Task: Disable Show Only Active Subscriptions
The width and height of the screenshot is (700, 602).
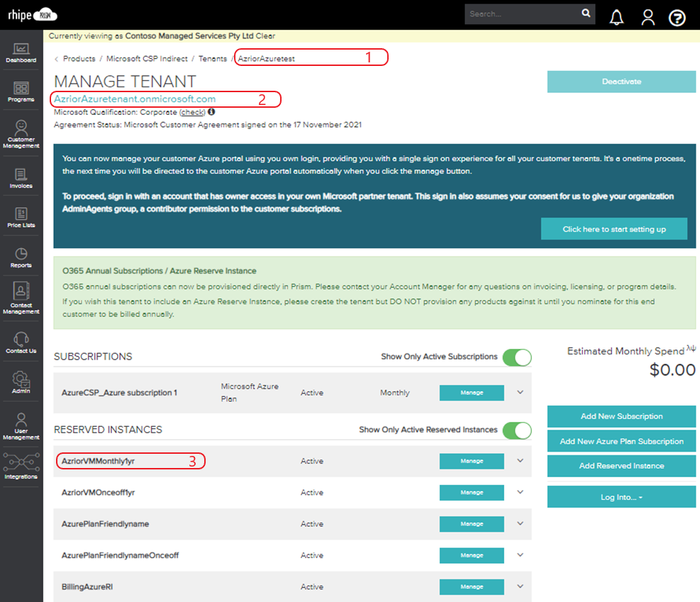Action: (517, 358)
